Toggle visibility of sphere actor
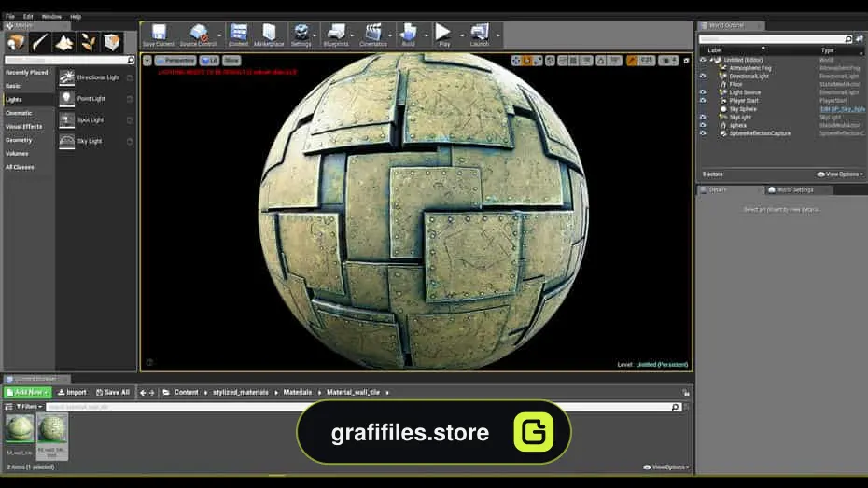 [703, 125]
